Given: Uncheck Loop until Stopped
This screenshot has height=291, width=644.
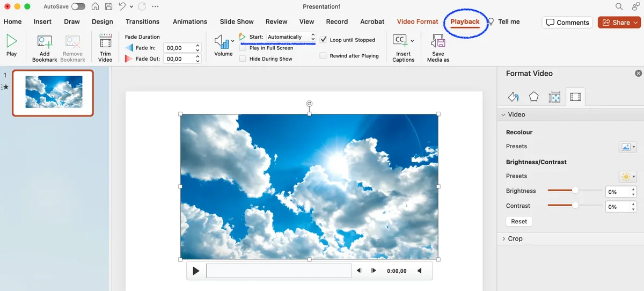Looking at the screenshot, I should (x=323, y=40).
